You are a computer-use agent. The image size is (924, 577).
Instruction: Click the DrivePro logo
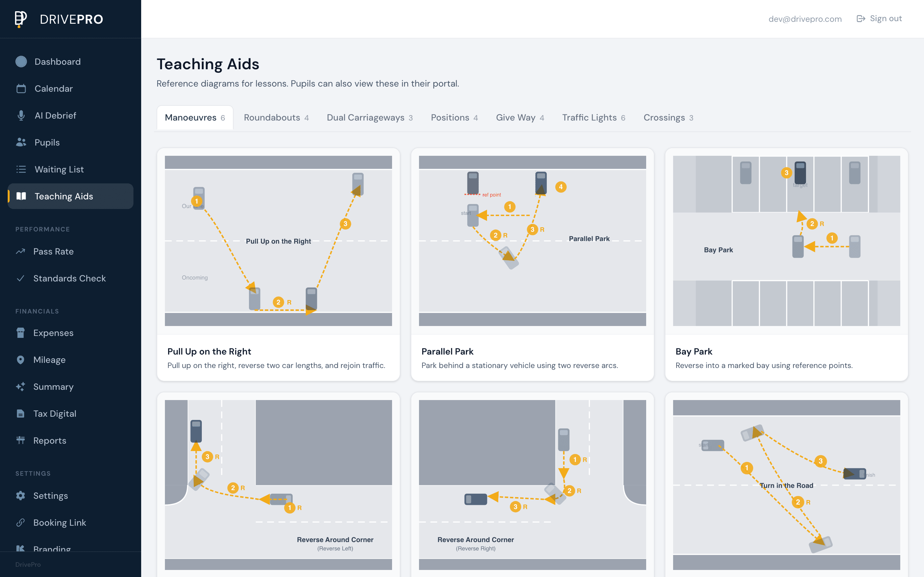pyautogui.click(x=57, y=19)
